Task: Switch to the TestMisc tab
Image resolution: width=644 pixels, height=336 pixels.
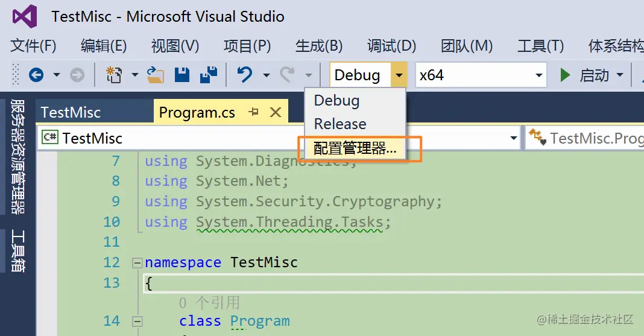Action: pos(94,112)
